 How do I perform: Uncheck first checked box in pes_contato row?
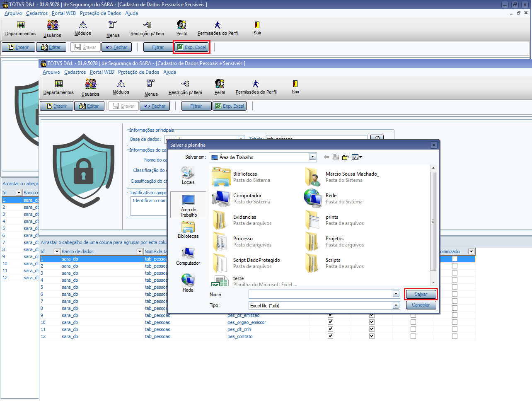tap(330, 336)
